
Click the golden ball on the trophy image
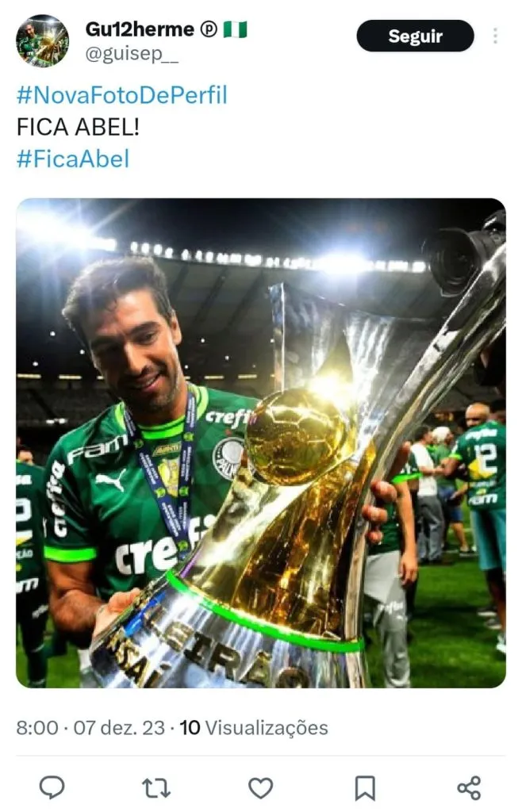coord(296,436)
